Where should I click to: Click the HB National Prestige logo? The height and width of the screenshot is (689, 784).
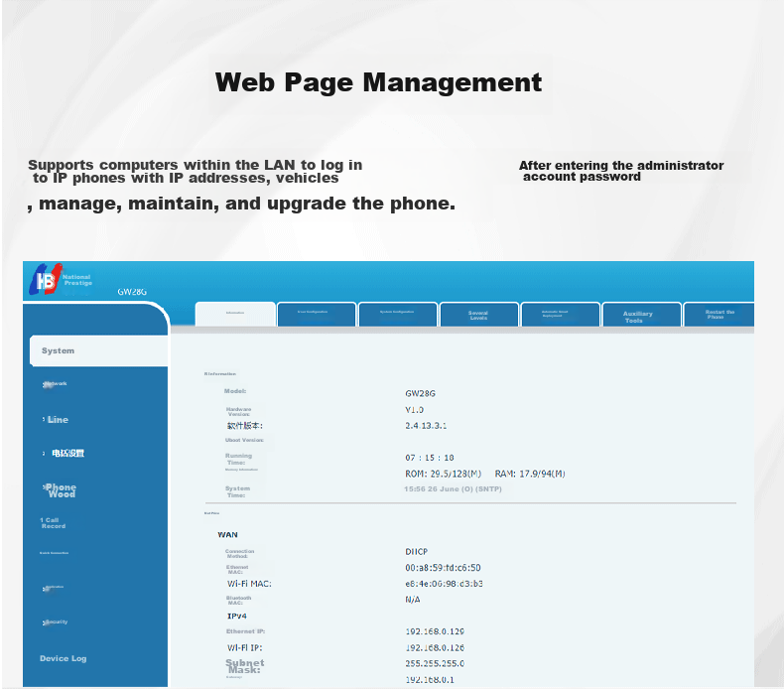tap(61, 279)
